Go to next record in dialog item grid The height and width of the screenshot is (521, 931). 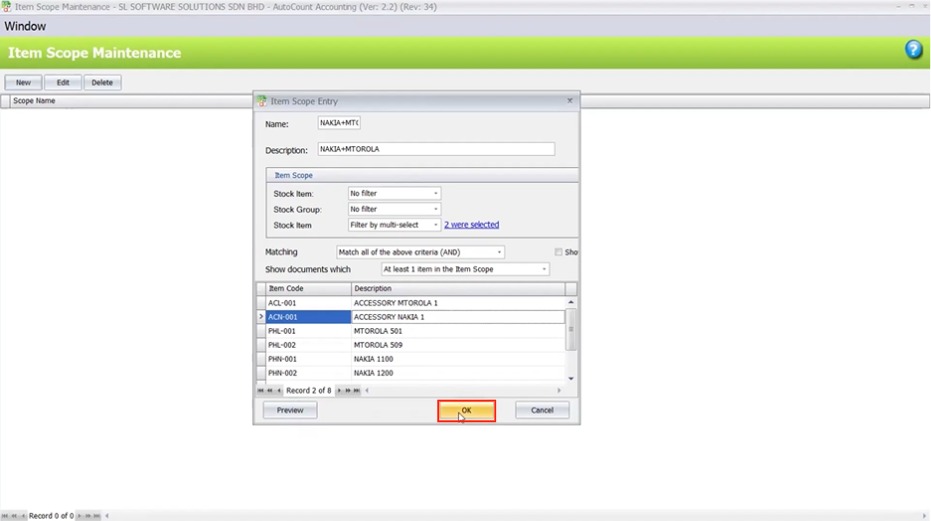339,390
